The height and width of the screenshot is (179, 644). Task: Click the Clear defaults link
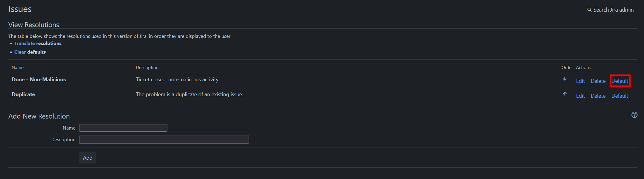tap(20, 52)
